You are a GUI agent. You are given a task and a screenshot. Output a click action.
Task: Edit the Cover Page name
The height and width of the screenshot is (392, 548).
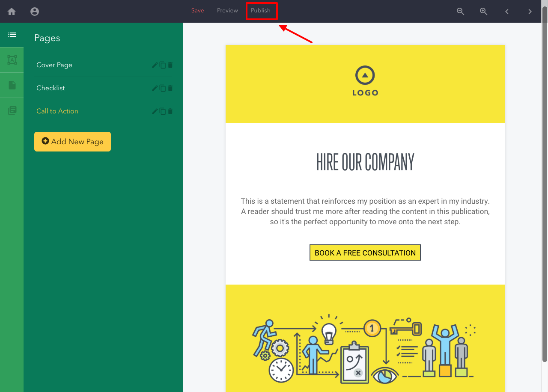pyautogui.click(x=155, y=65)
